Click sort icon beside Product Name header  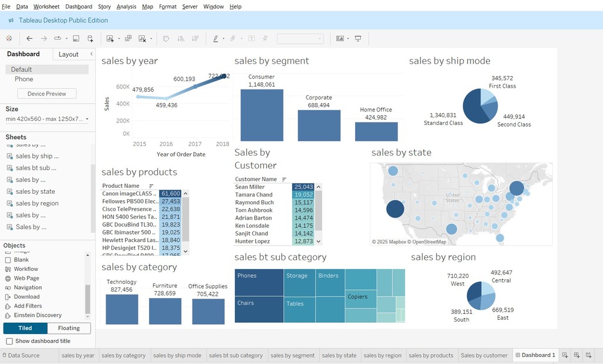point(151,186)
